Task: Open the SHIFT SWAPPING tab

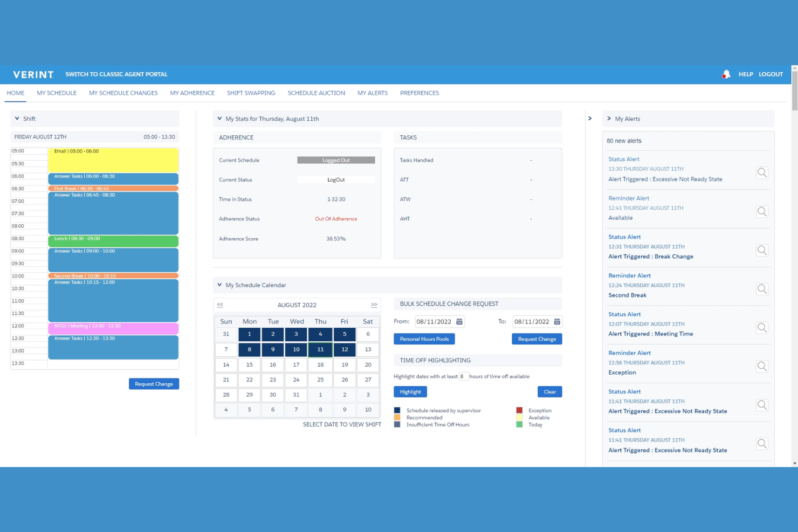Action: click(251, 93)
